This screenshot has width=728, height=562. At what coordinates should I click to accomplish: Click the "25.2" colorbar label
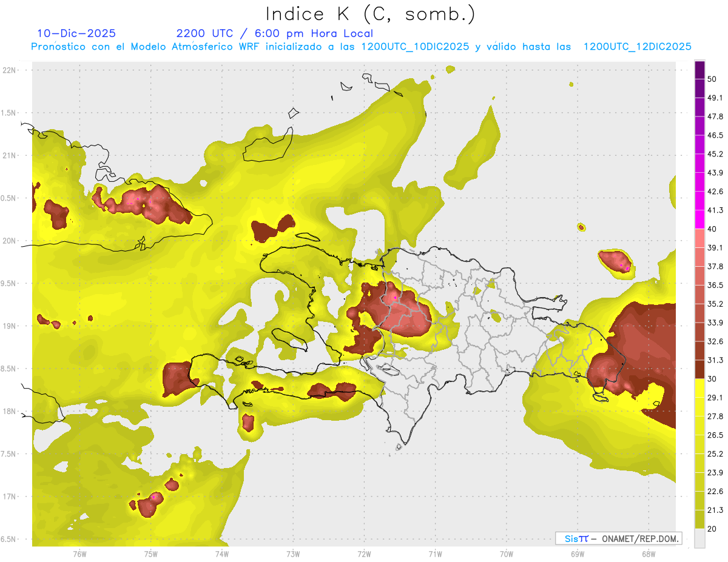point(715,454)
